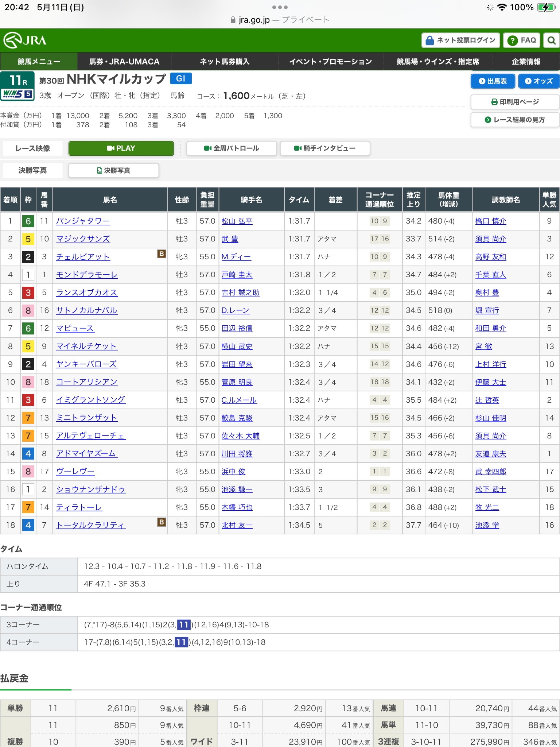
Task: Open 競馬場・ウインズ・指定席 menu
Action: pos(438,61)
